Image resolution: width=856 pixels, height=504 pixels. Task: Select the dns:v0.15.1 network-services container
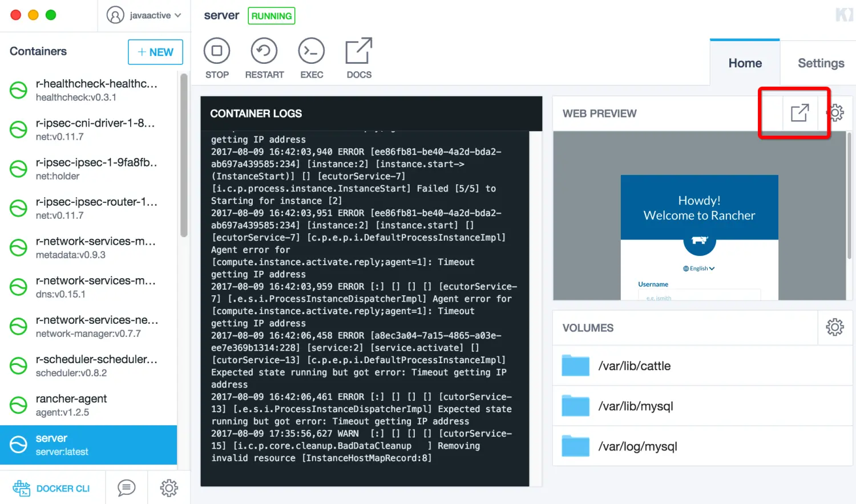pos(88,287)
